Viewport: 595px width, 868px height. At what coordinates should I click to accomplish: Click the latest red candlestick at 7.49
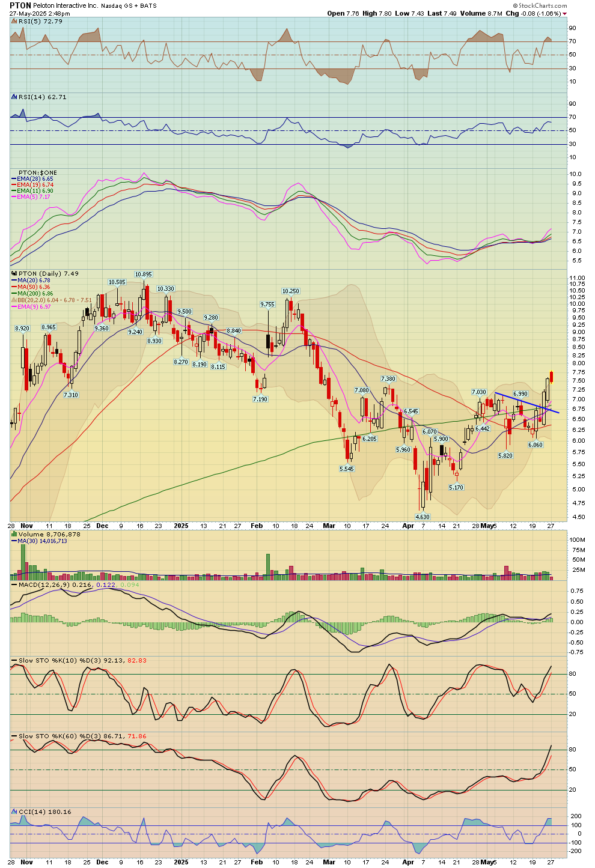[x=551, y=377]
